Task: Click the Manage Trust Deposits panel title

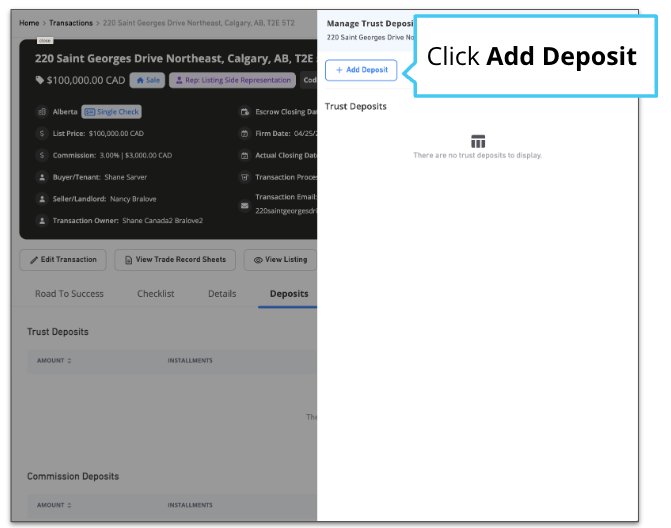Action: 370,24
